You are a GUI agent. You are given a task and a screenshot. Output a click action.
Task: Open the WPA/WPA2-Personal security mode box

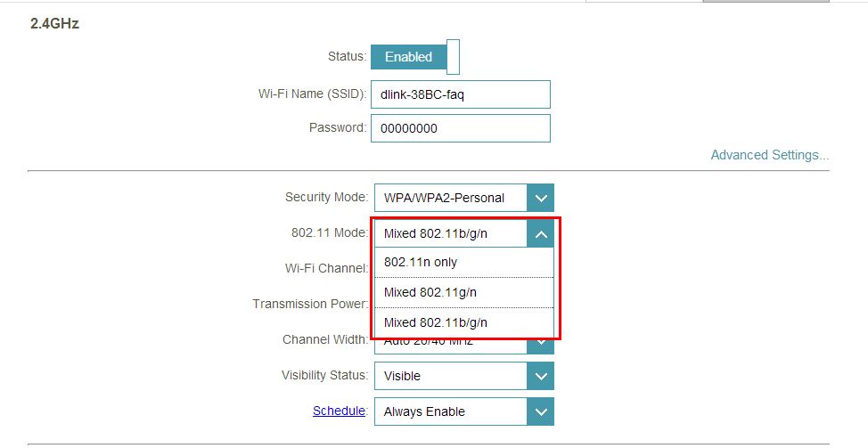click(x=450, y=199)
